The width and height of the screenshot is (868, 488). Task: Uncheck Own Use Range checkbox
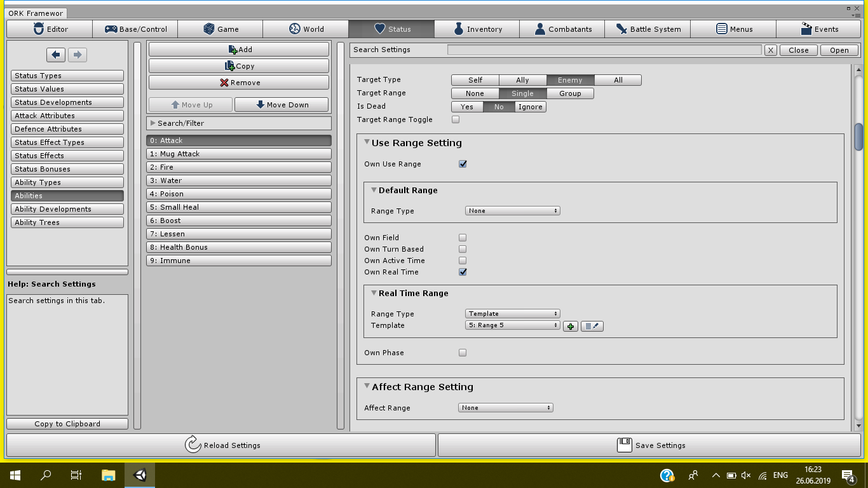tap(463, 164)
